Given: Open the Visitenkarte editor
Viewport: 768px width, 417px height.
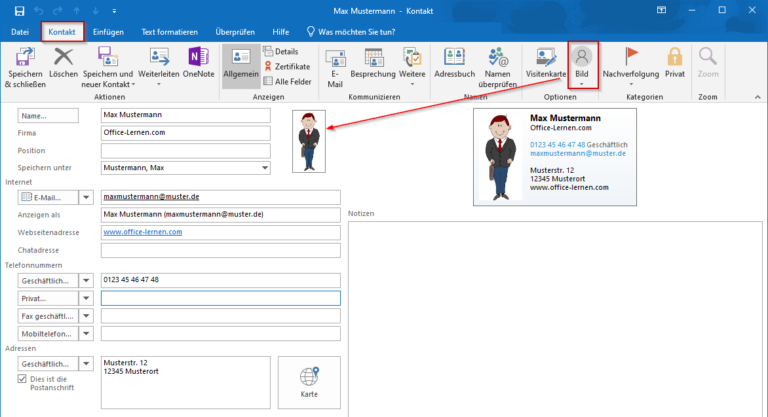Looking at the screenshot, I should pos(546,63).
